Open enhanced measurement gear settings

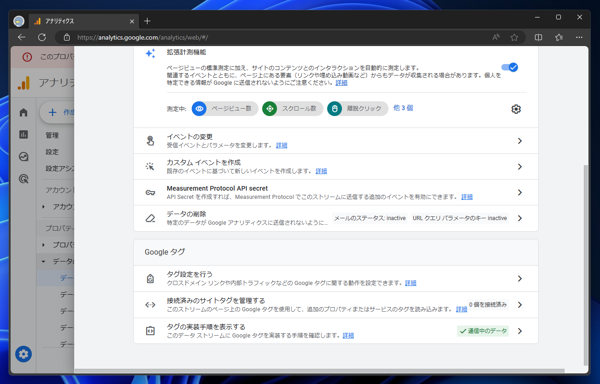pos(516,109)
